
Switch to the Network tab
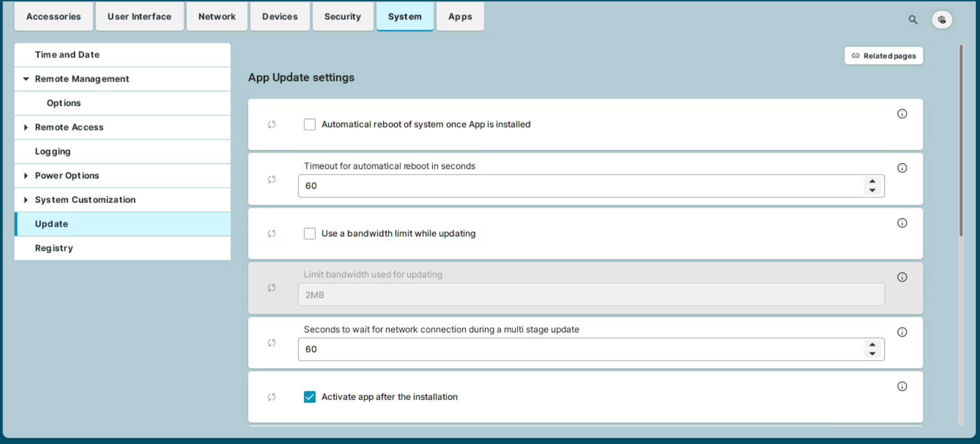[217, 16]
